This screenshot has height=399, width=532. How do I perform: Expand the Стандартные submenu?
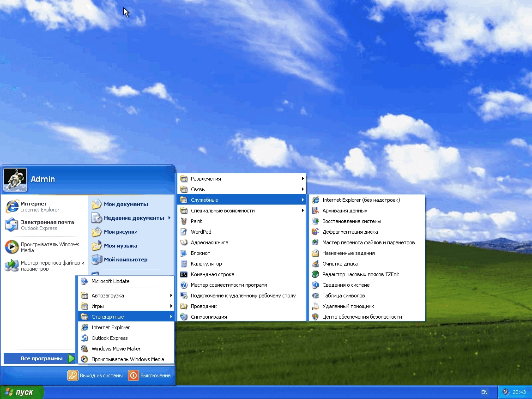[126, 317]
